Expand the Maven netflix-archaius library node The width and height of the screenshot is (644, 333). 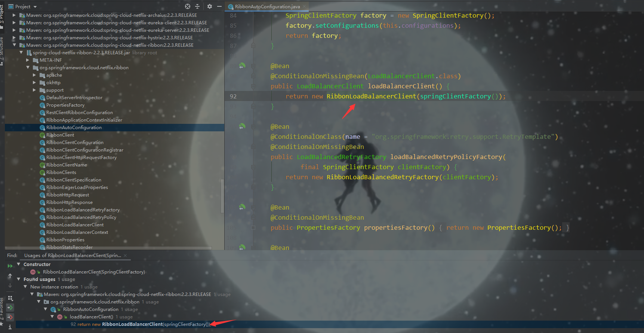[x=14, y=15]
